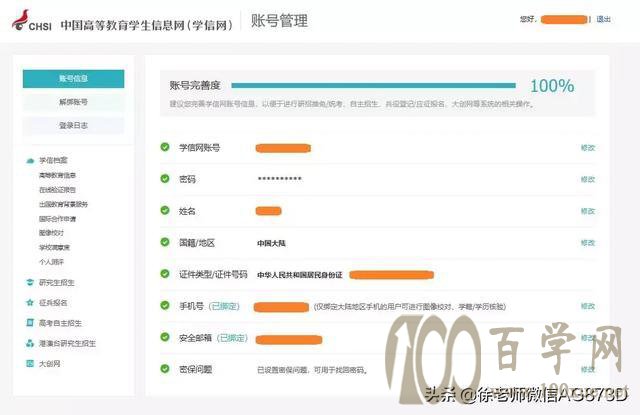Screen dimensions: 640x415
Task: Click 修改 for 密保问题
Action: 588,369
